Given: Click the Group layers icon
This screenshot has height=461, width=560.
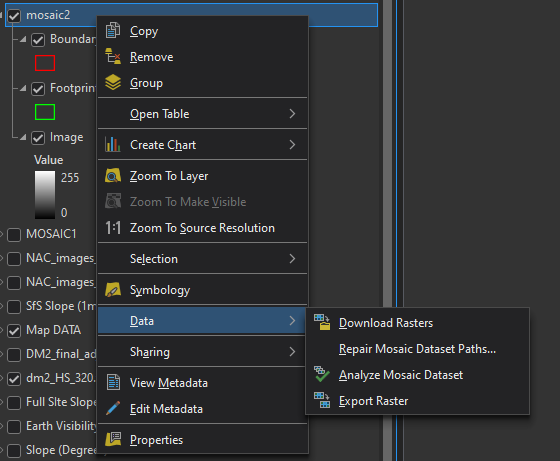Looking at the screenshot, I should (x=113, y=82).
